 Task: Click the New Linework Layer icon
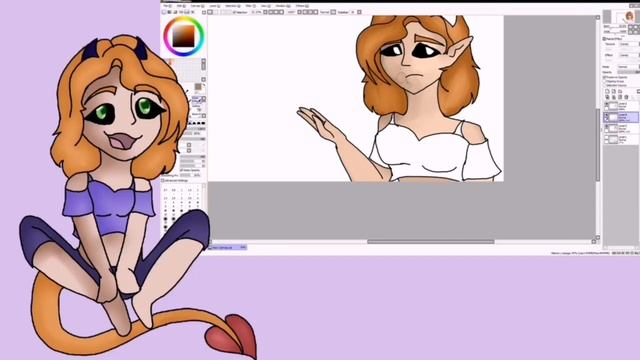(x=613, y=91)
